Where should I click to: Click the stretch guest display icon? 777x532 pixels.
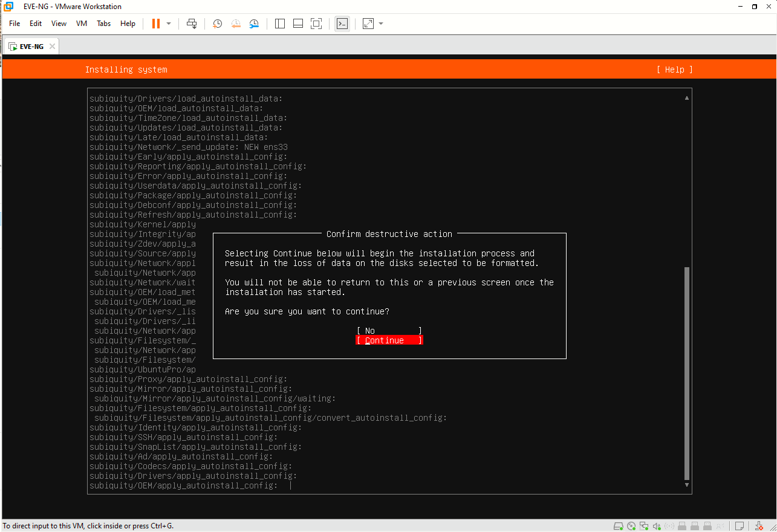click(368, 24)
